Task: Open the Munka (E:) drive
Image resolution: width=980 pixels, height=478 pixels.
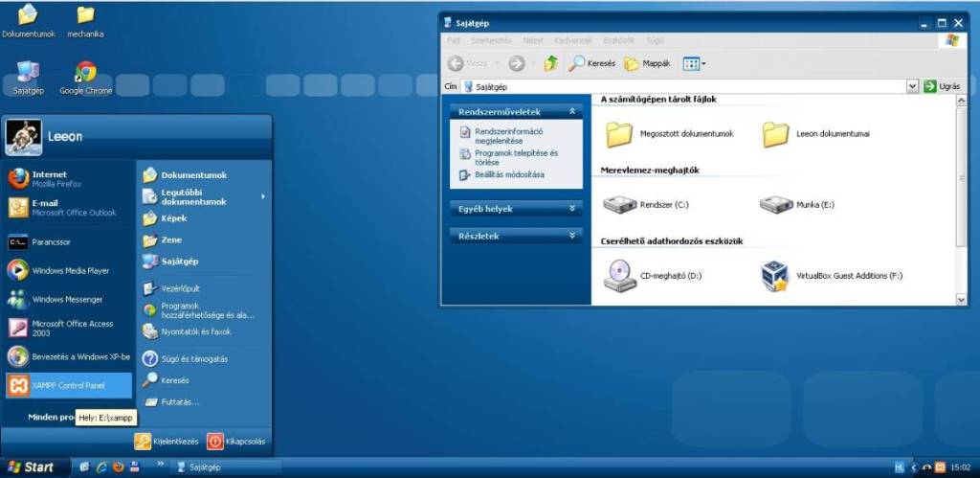Action: pos(776,204)
